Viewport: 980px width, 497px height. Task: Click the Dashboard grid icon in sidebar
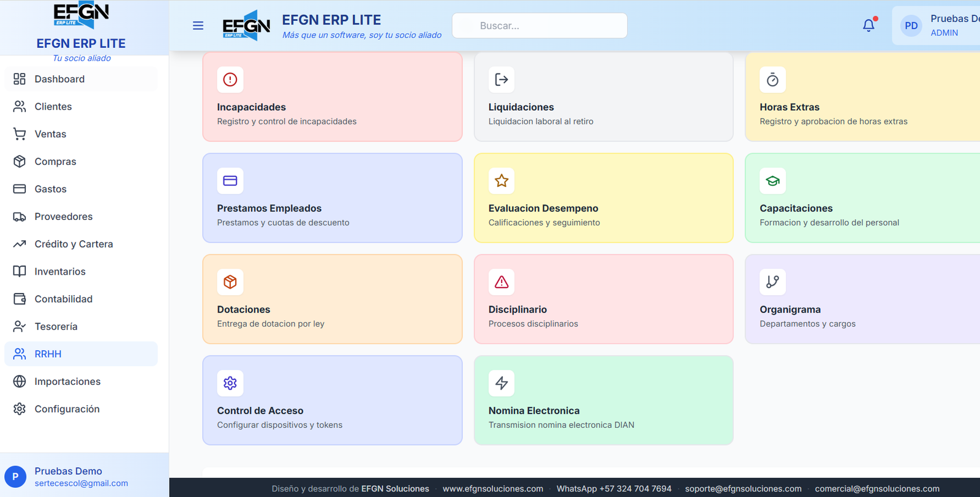(20, 79)
